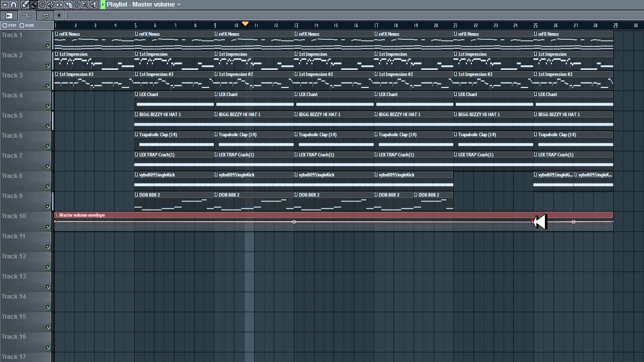Screen dimensions: 644x362
Task: Open the BIGG BEZZY HI HAT 1 clip menu at bar 5
Action: 137,115
